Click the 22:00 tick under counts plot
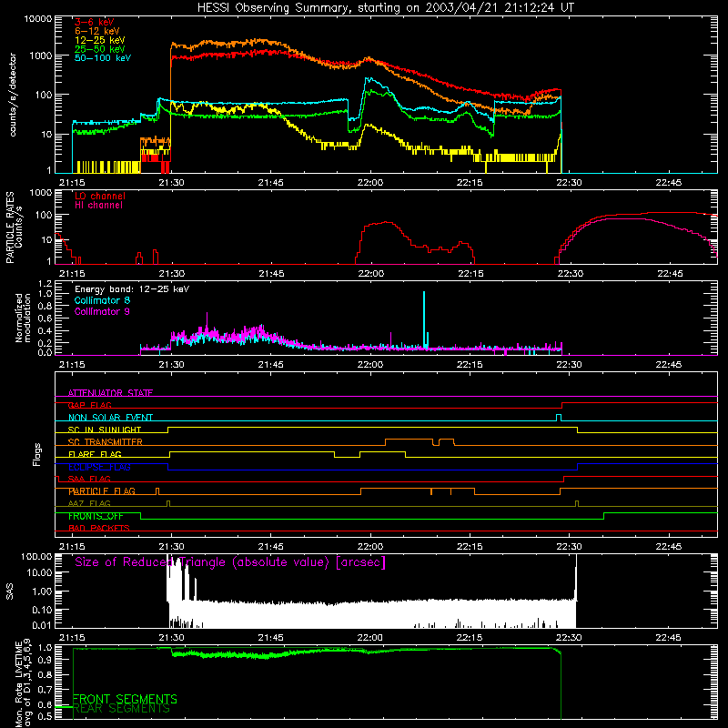This screenshot has width=728, height=728. [370, 183]
